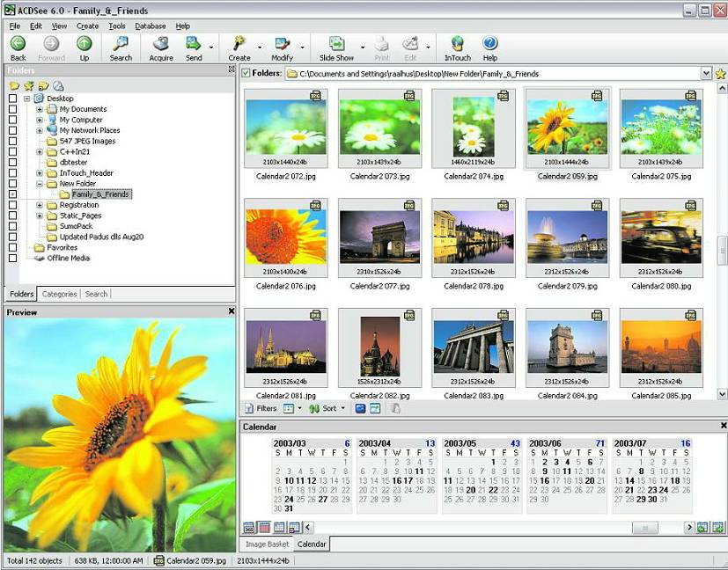Expand the Registration folder tree node
728x570 pixels.
click(x=40, y=205)
